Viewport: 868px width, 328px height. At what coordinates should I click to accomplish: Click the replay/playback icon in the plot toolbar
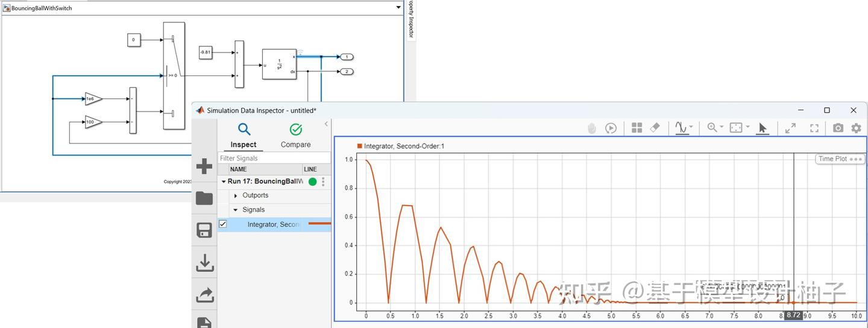611,128
